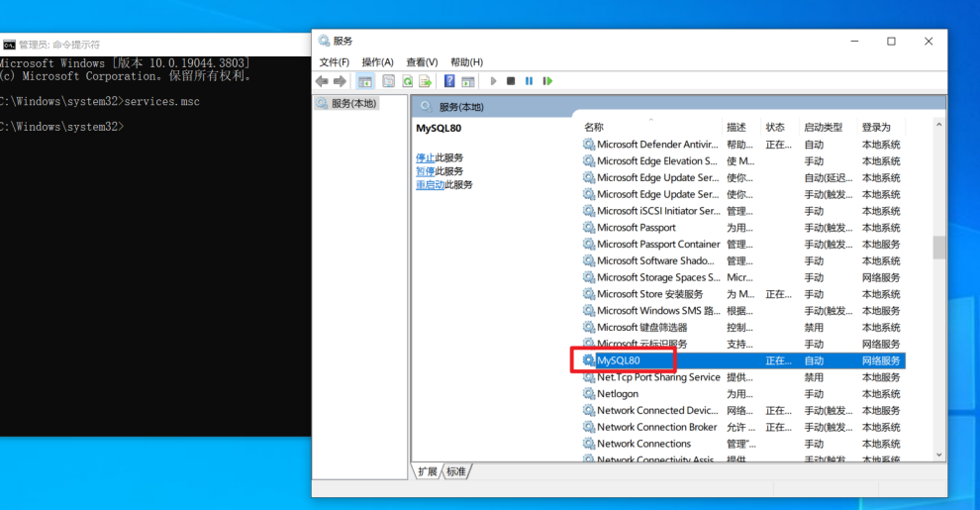Click the gear icon beside Netlogon

tap(589, 394)
